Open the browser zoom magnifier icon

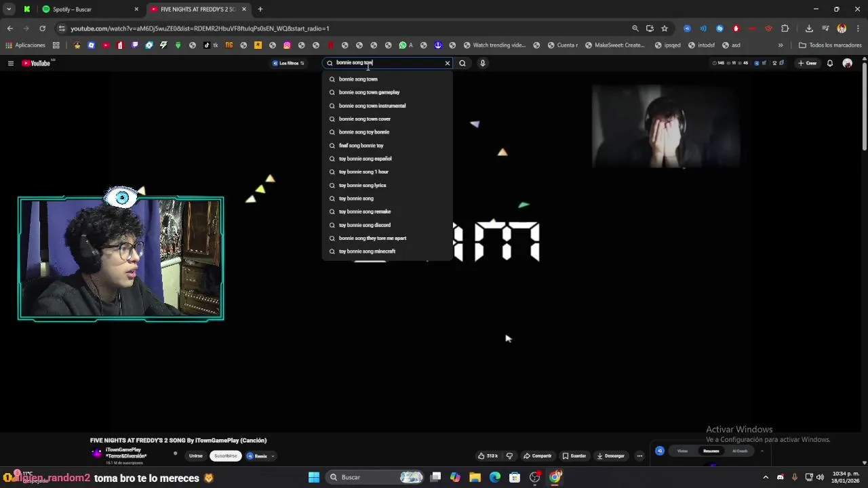click(x=635, y=28)
